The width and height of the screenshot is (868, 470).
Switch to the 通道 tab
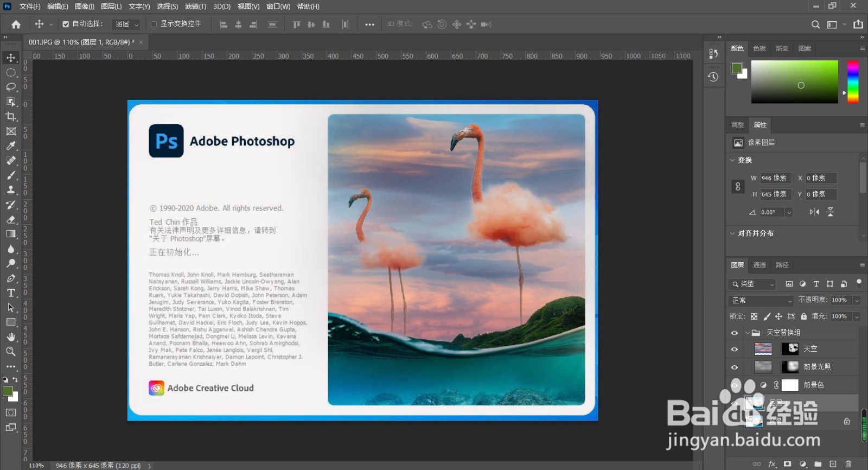(x=759, y=265)
